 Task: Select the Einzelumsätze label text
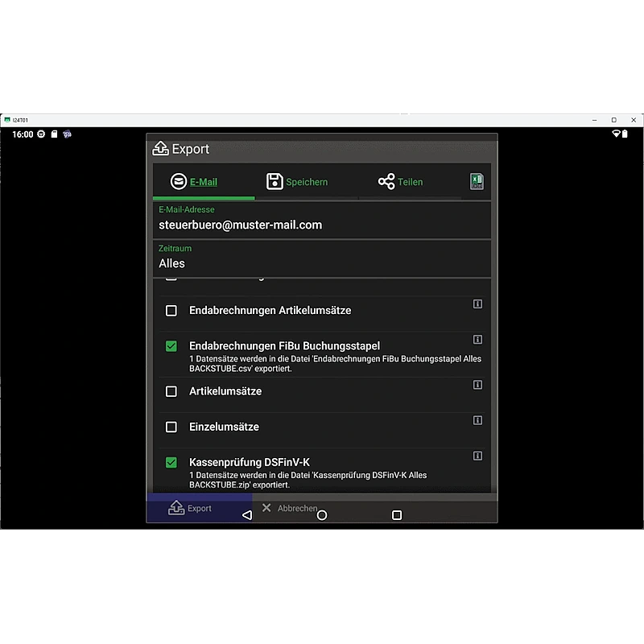pyautogui.click(x=225, y=427)
